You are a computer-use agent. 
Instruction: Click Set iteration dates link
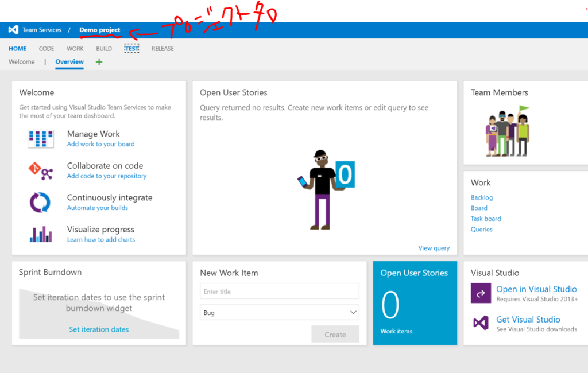99,329
